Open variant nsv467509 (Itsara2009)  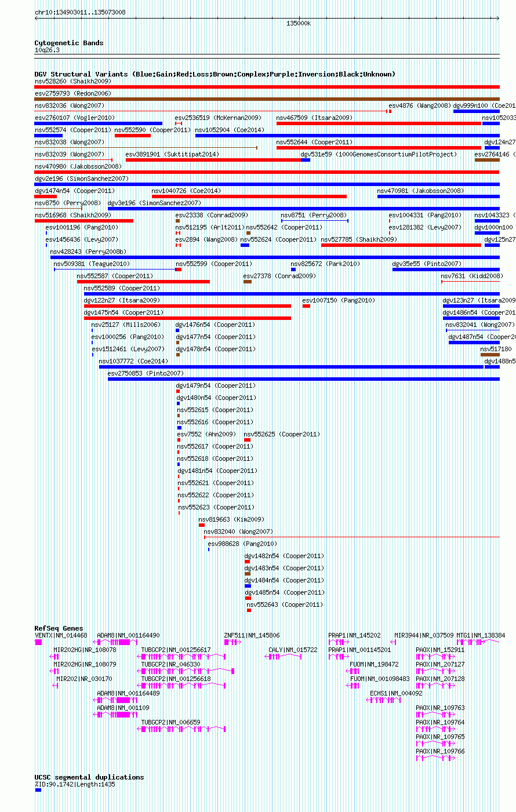point(379,123)
